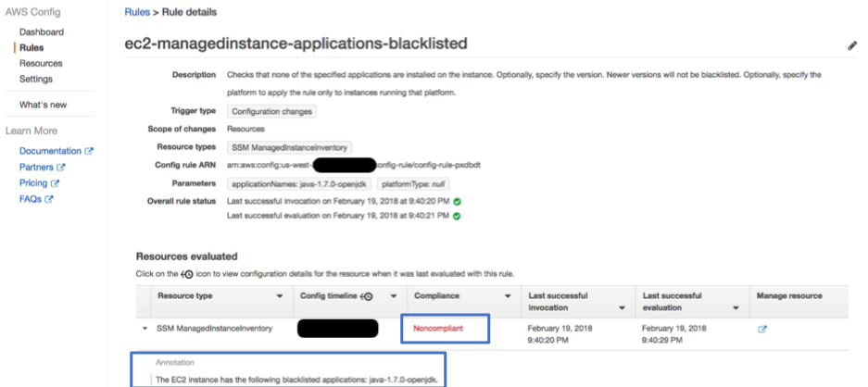
Task: Open Last successful evaluation column dropdown
Action: pos(736,307)
